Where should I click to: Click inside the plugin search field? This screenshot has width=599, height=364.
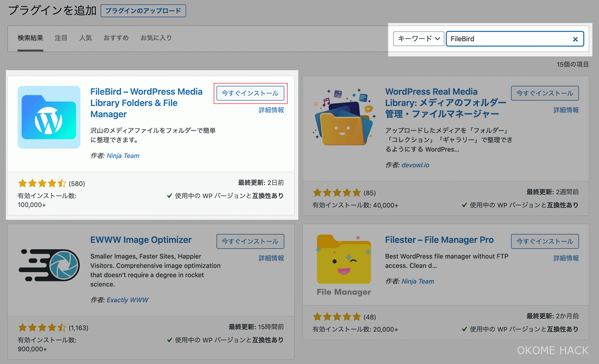(x=508, y=39)
